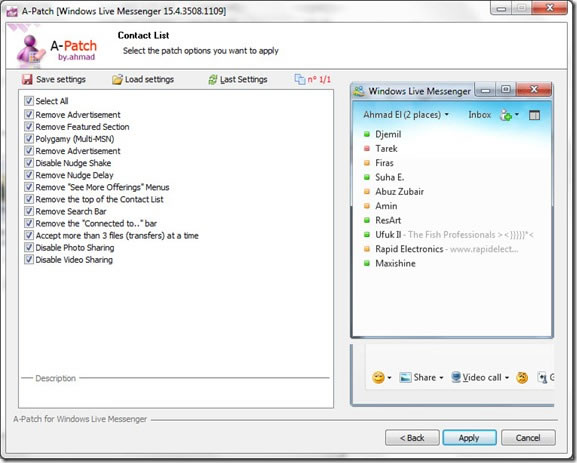Open Load settings folder icon
577x463 pixels.
(117, 79)
